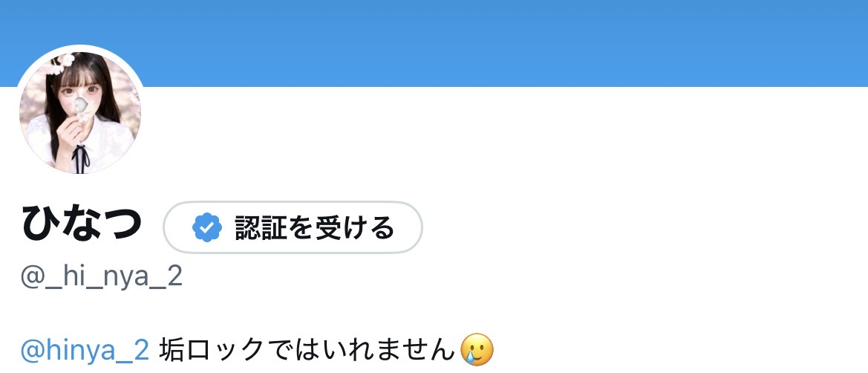Tap the black ribbon tie in avatar

tap(81, 158)
